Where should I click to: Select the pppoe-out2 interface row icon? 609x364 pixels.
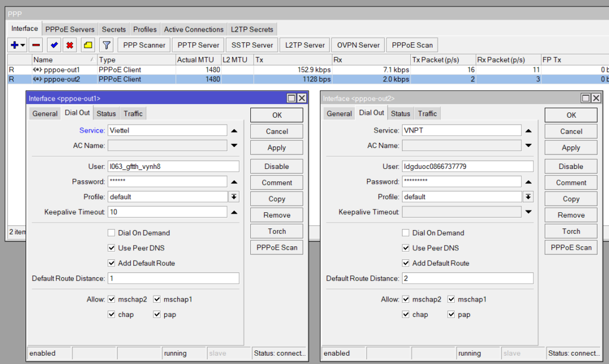[x=37, y=79]
